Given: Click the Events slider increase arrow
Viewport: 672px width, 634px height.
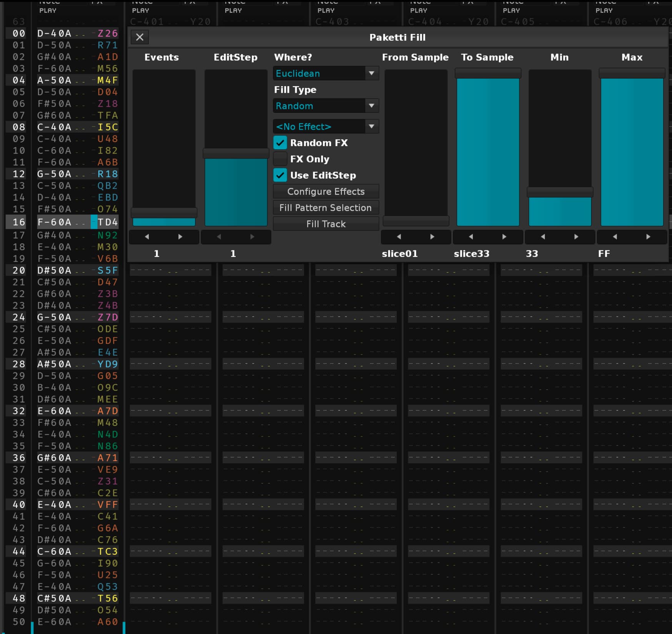Looking at the screenshot, I should (x=180, y=237).
